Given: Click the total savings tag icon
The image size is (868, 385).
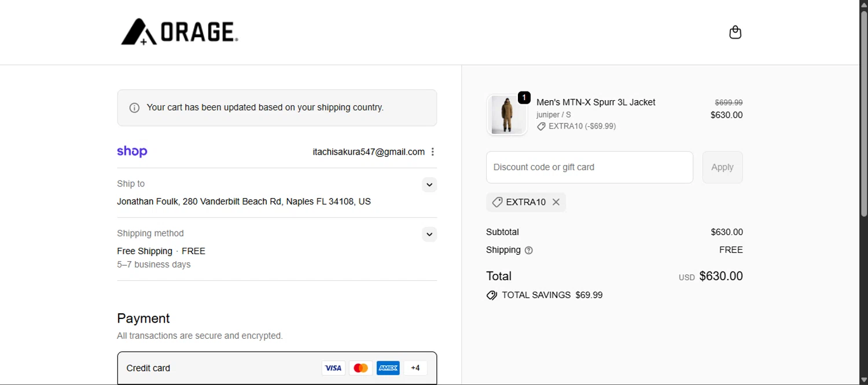Looking at the screenshot, I should (x=492, y=295).
